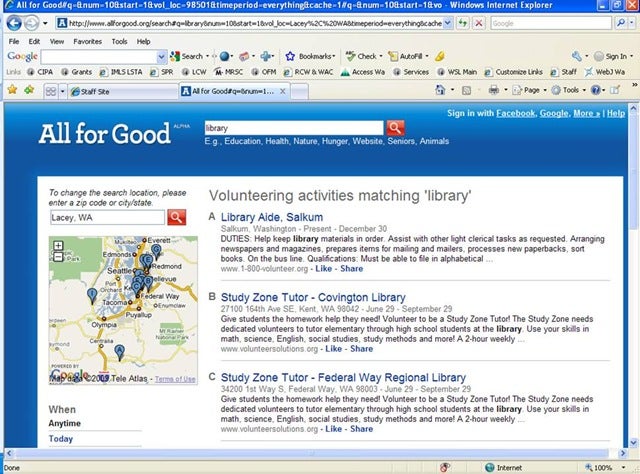Click Add to Favorites star-plus icon
The image size is (640, 474).
(x=29, y=90)
